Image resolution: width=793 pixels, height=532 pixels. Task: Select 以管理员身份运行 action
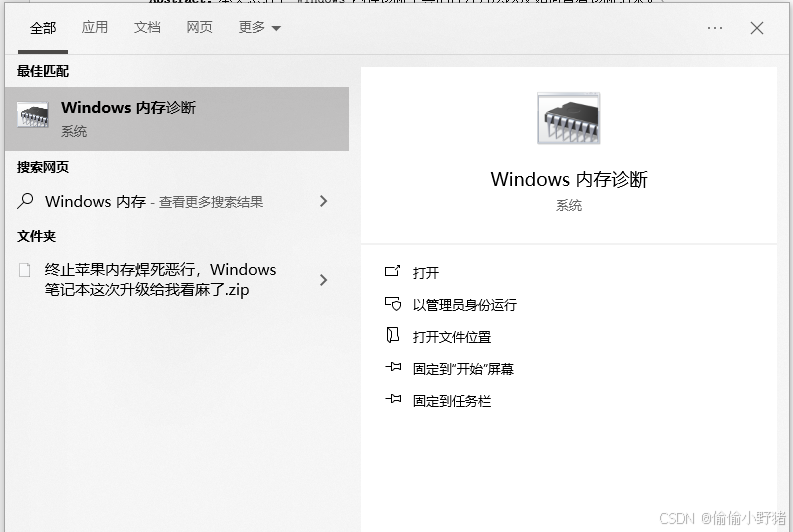[465, 305]
